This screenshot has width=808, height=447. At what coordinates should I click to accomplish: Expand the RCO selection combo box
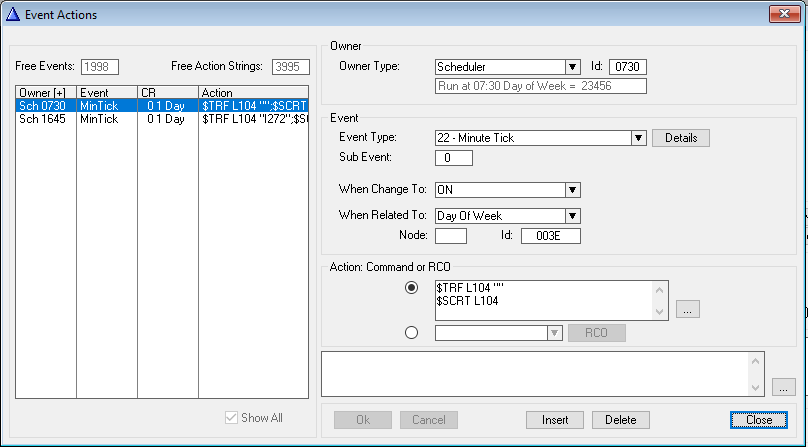tap(554, 333)
